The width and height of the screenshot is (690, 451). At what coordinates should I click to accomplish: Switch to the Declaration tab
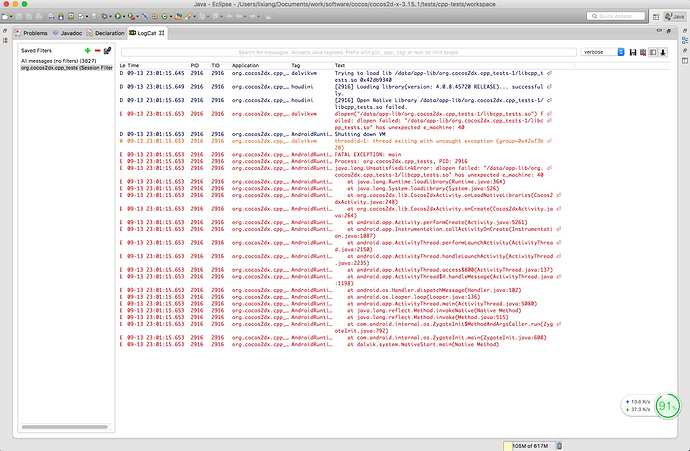tap(106, 33)
